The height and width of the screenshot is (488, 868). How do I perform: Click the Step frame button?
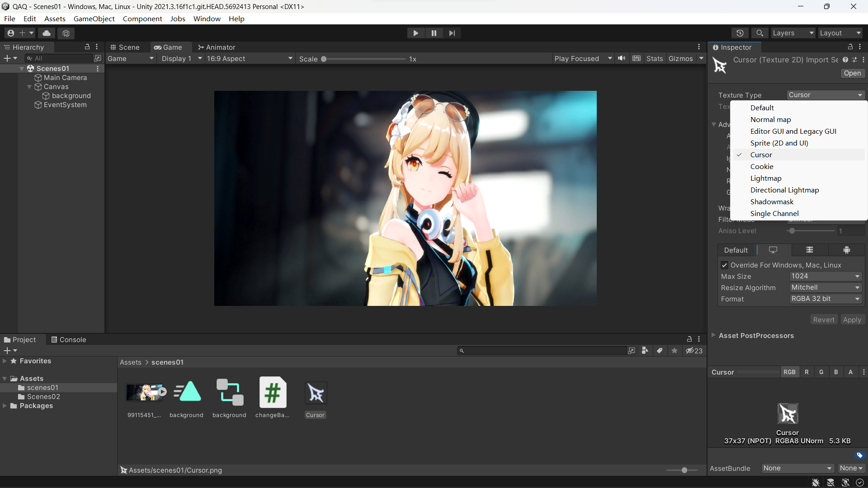[x=452, y=33]
